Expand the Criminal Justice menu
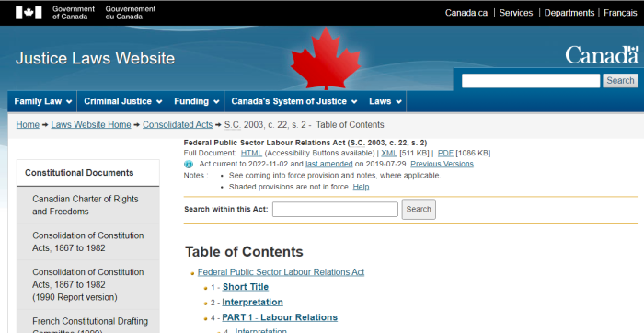The height and width of the screenshot is (333, 644). [x=122, y=101]
